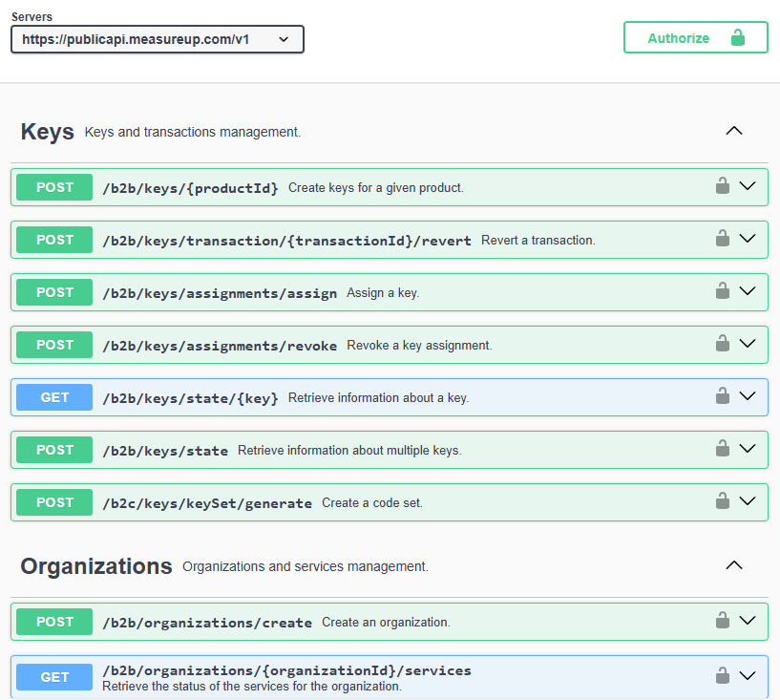Open the /b2b/keys/assignments/revoke path
780x700 pixels.
[220, 346]
